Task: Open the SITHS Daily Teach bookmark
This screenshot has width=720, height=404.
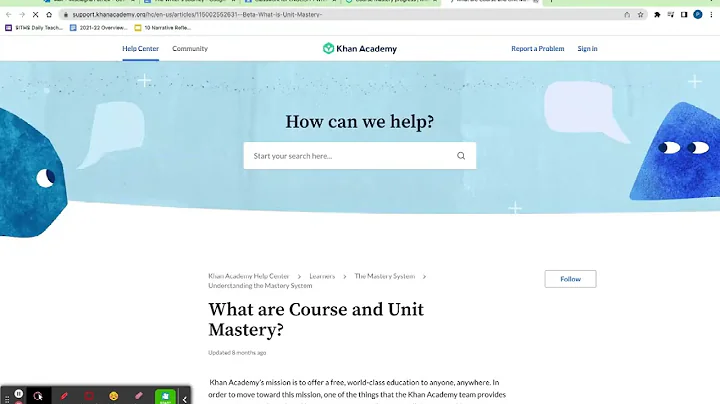Action: pos(34,28)
